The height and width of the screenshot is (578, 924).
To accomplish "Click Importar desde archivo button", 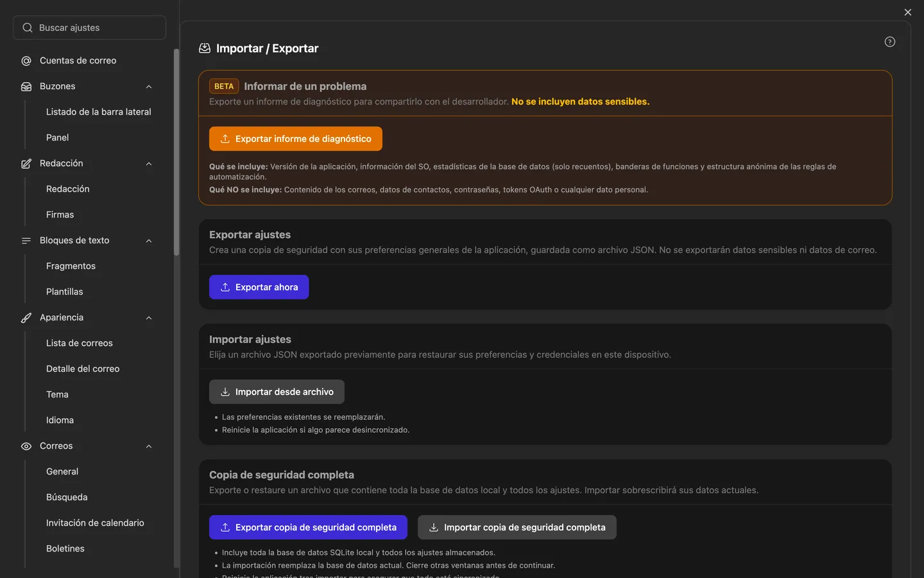I will tap(277, 392).
